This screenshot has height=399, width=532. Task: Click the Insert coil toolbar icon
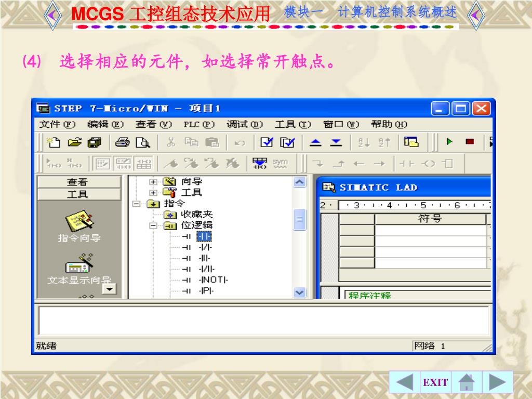click(428, 164)
